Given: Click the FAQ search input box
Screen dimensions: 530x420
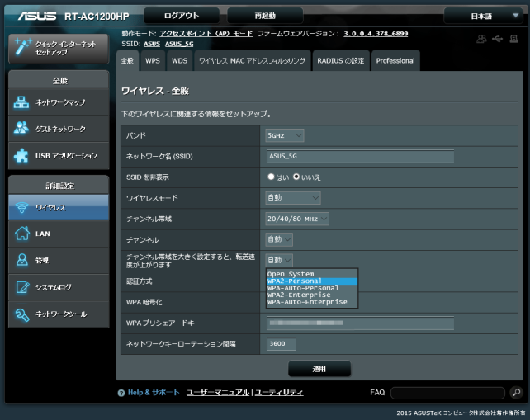Looking at the screenshot, I should coord(447,393).
